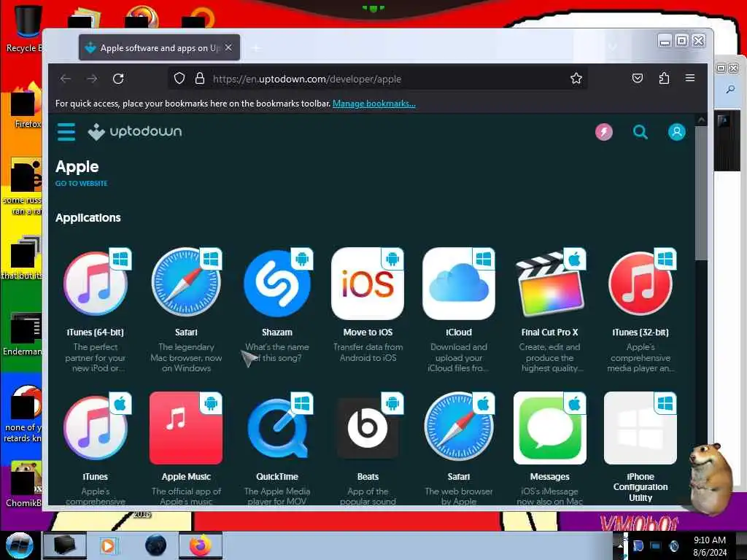Open the Move to iOS app icon
The width and height of the screenshot is (747, 560).
[x=368, y=284]
